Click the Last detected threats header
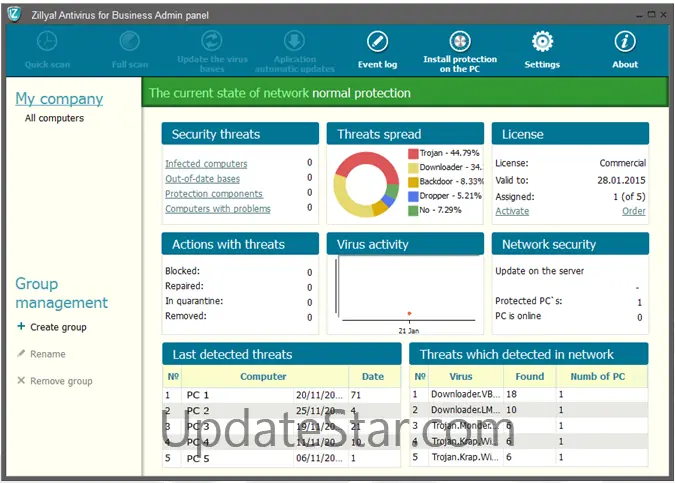Viewport: 675px width, 483px height. [282, 354]
